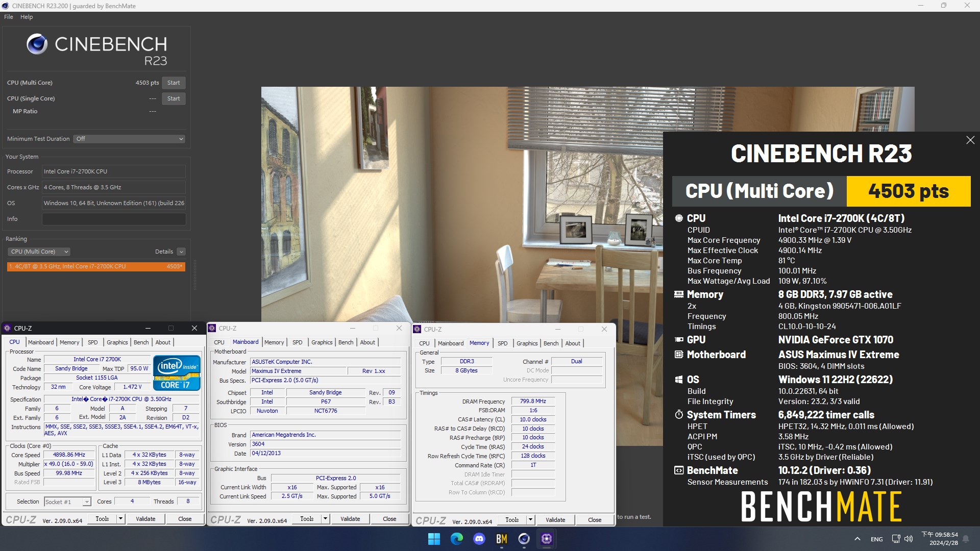The image size is (980, 551).
Task: Open Bench tab in Memory CPU-Z window
Action: pyautogui.click(x=551, y=343)
